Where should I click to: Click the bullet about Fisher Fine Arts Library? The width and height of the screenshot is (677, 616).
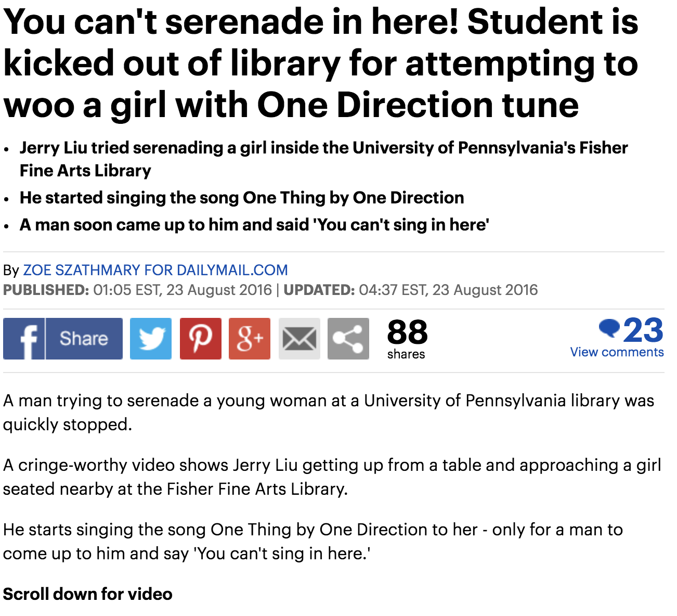tap(323, 159)
